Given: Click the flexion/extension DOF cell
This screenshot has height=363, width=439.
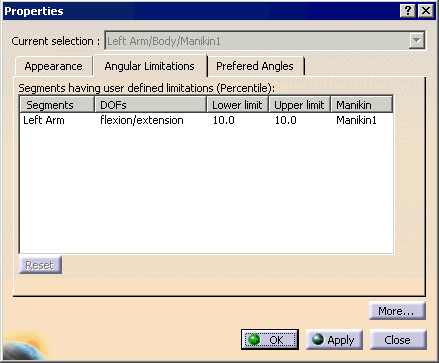Looking at the screenshot, I should tap(142, 120).
